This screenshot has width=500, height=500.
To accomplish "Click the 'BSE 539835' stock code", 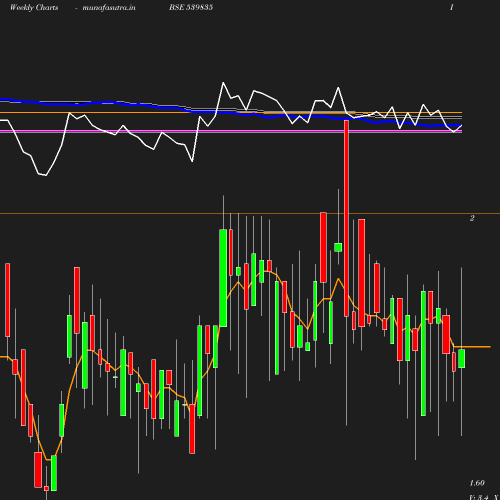I will point(191,7).
